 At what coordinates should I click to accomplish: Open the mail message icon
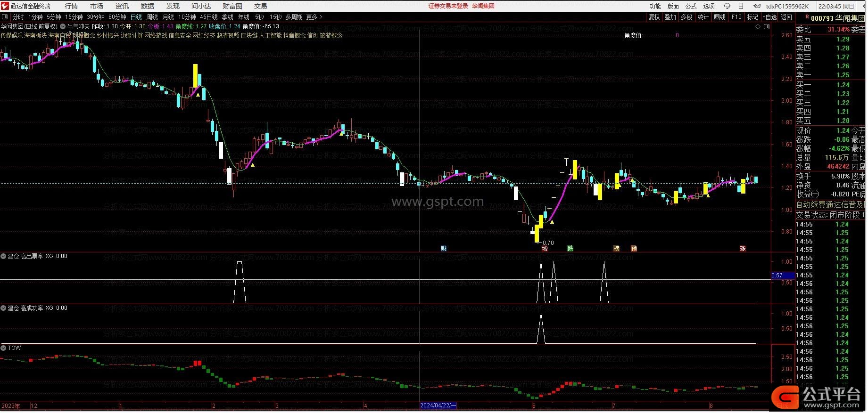click(757, 6)
